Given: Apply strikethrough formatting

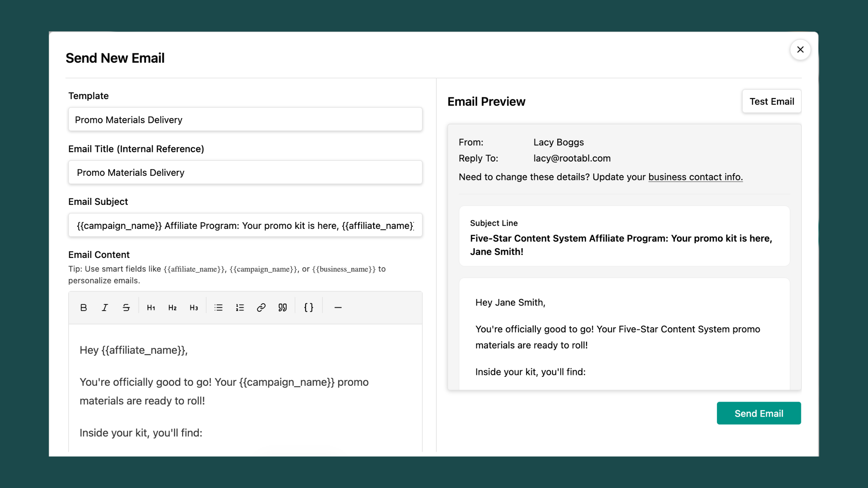Looking at the screenshot, I should point(126,307).
